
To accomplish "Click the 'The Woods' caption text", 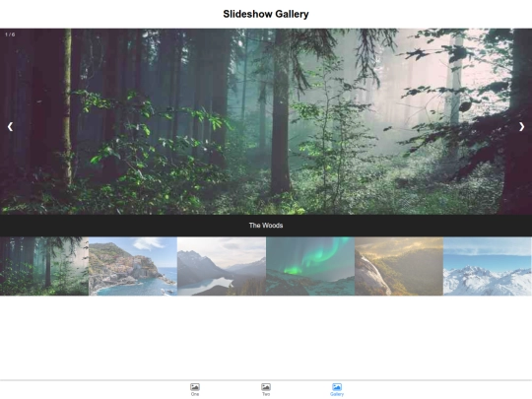I will pos(266,226).
